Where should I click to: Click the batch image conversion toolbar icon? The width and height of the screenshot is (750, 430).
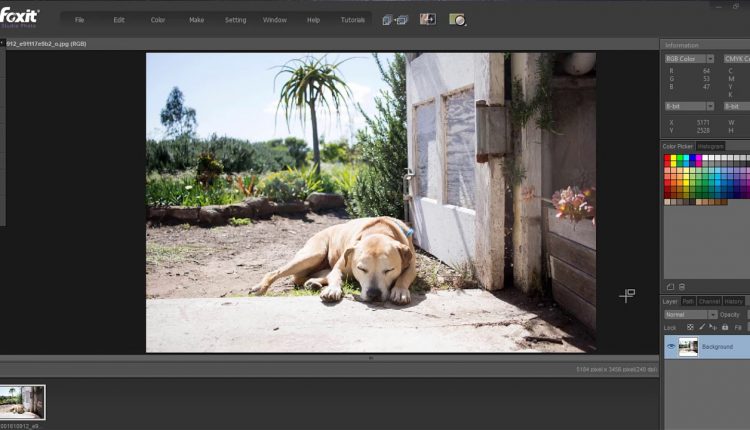point(395,20)
